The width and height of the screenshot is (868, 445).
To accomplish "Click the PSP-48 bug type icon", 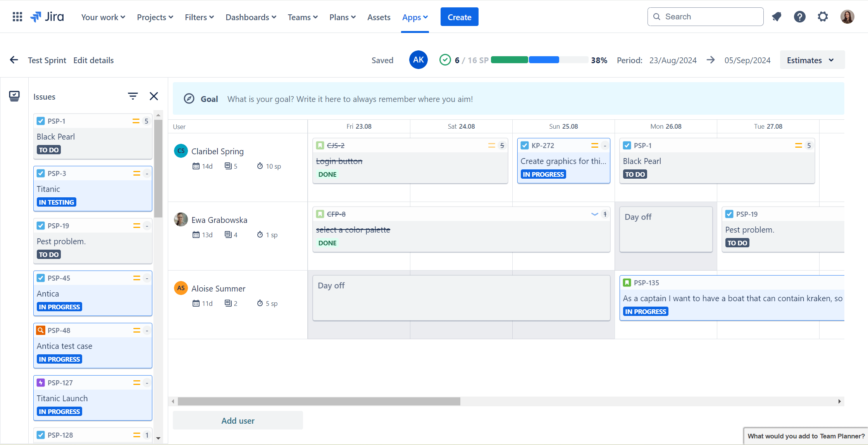I will point(41,330).
